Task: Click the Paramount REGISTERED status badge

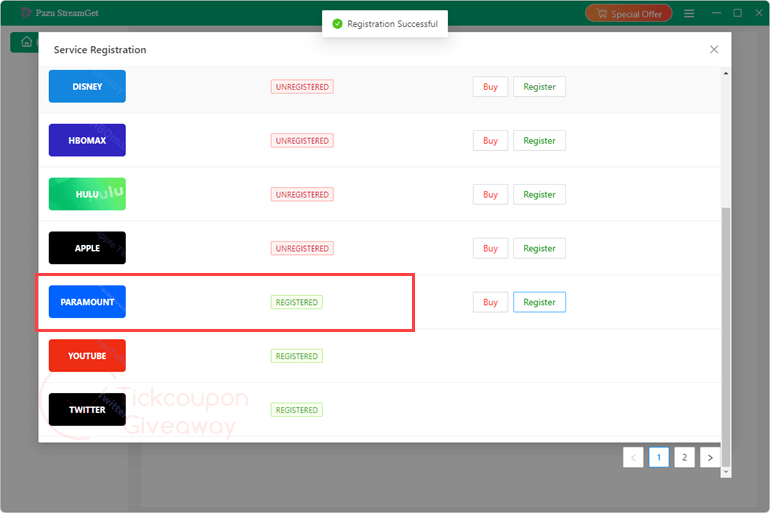Action: (x=297, y=302)
